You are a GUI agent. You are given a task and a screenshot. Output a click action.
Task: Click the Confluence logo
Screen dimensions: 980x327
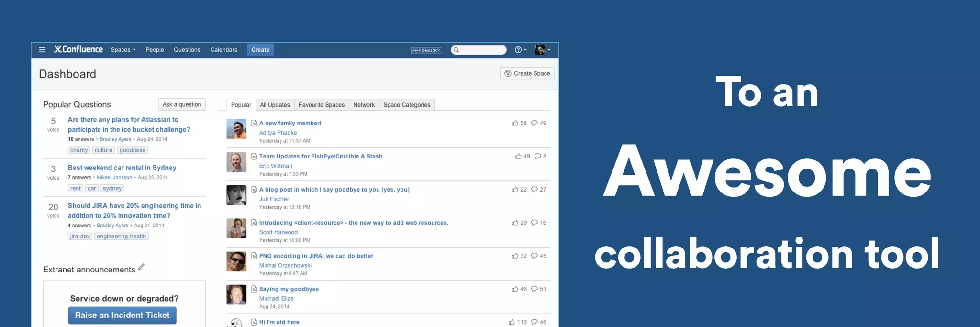(x=78, y=49)
